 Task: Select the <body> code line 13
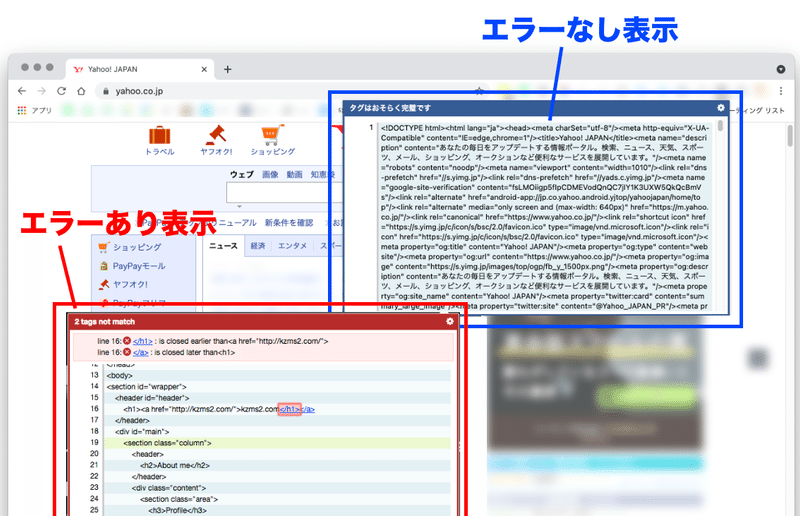pyautogui.click(x=277, y=375)
